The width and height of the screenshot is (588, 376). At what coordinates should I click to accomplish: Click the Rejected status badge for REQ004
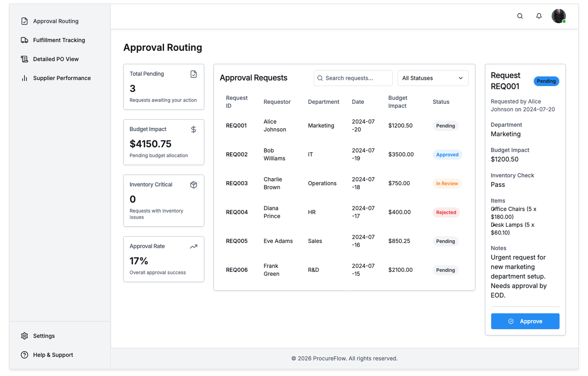tap(446, 212)
